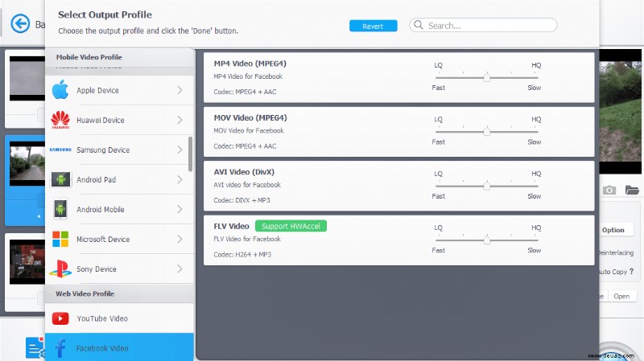Click the profile list scrollbar
This screenshot has height=361, width=644.
190,154
